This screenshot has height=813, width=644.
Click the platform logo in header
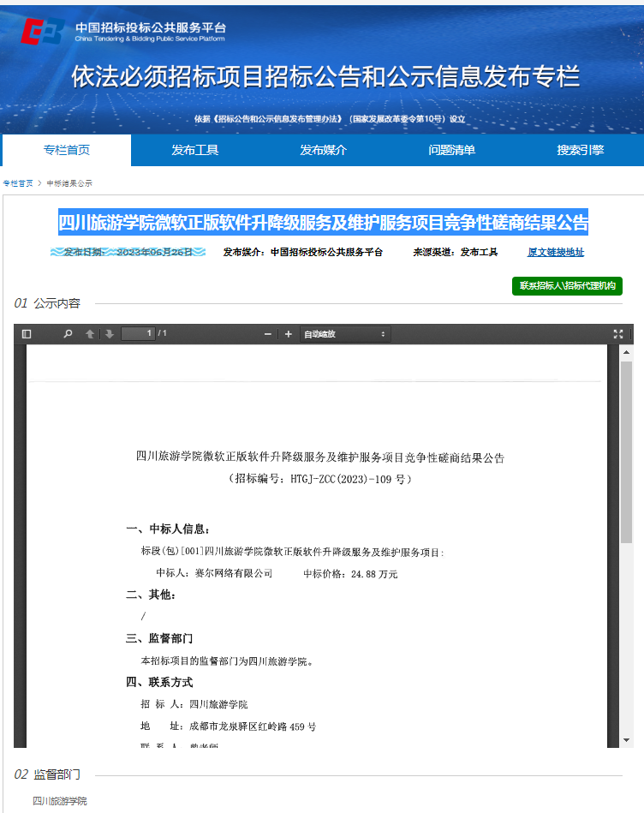pos(42,31)
